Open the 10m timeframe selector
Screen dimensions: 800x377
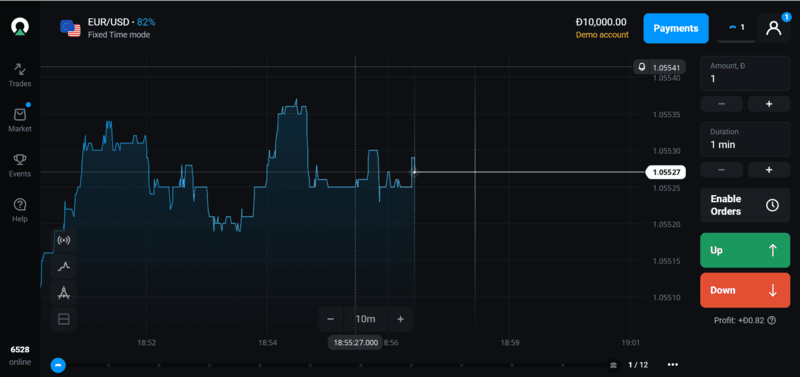(x=365, y=319)
